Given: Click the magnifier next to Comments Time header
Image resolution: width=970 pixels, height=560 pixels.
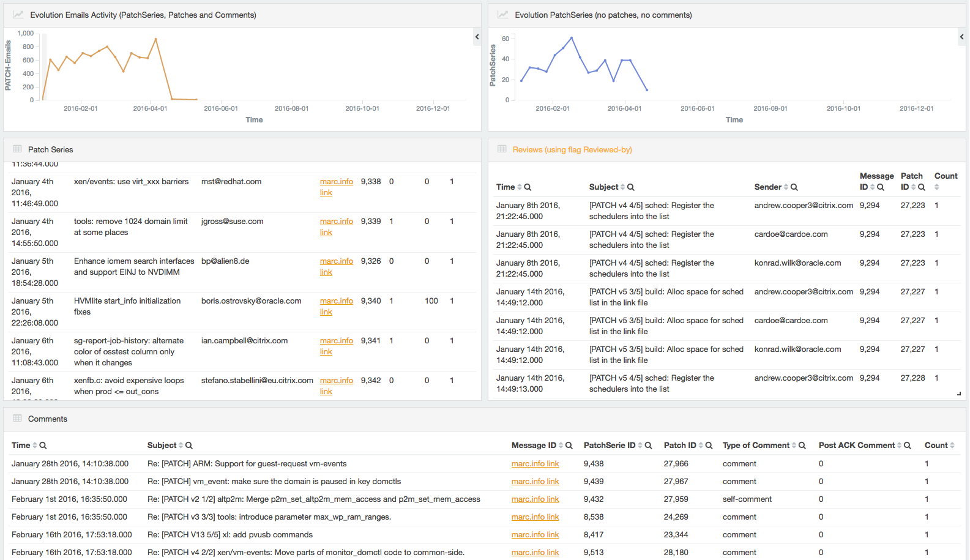Looking at the screenshot, I should pos(43,446).
